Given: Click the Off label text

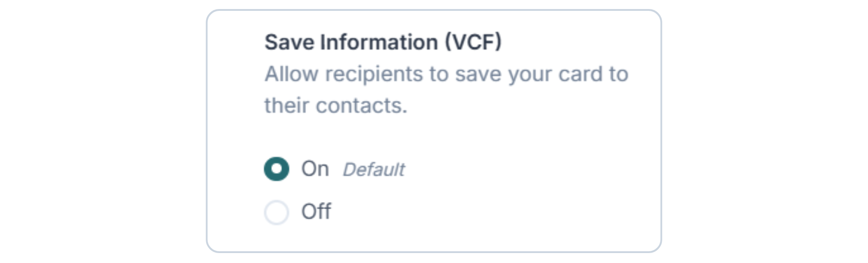Looking at the screenshot, I should [x=316, y=210].
